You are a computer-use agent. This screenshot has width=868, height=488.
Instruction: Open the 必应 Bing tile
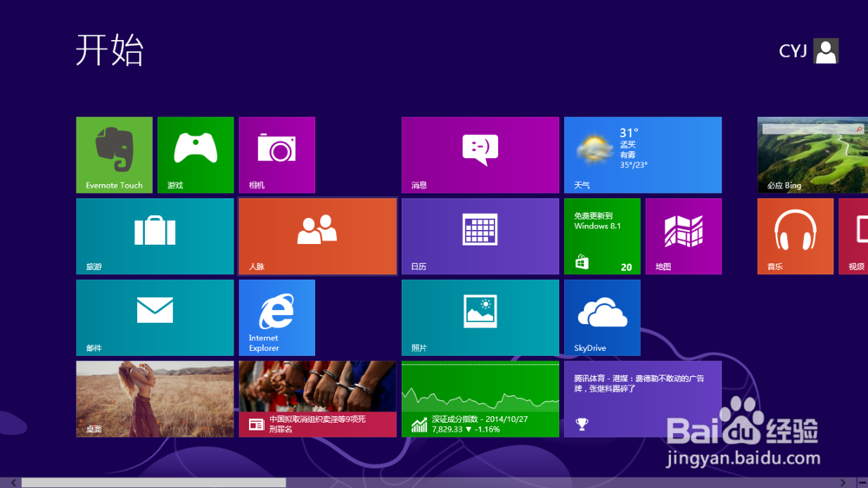812,155
